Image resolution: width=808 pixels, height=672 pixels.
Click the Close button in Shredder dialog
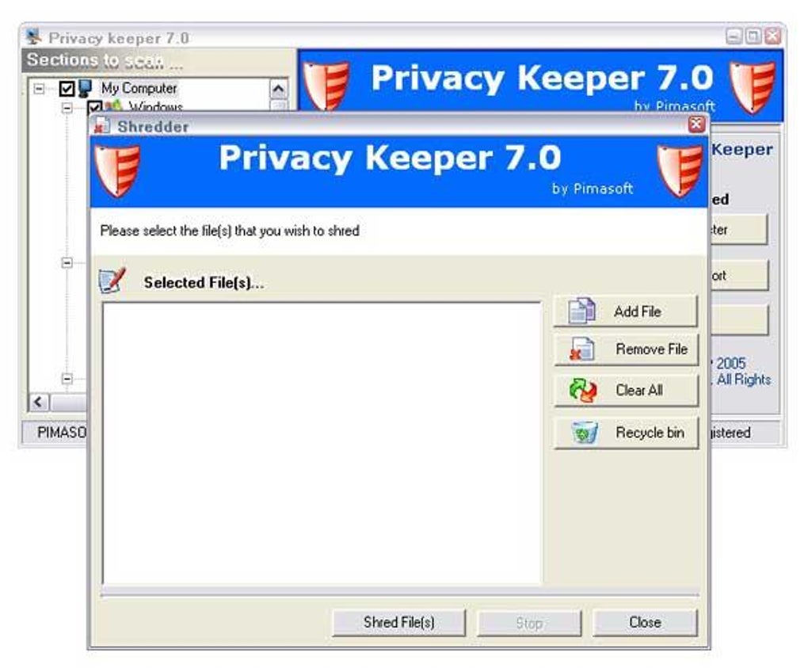(x=645, y=623)
